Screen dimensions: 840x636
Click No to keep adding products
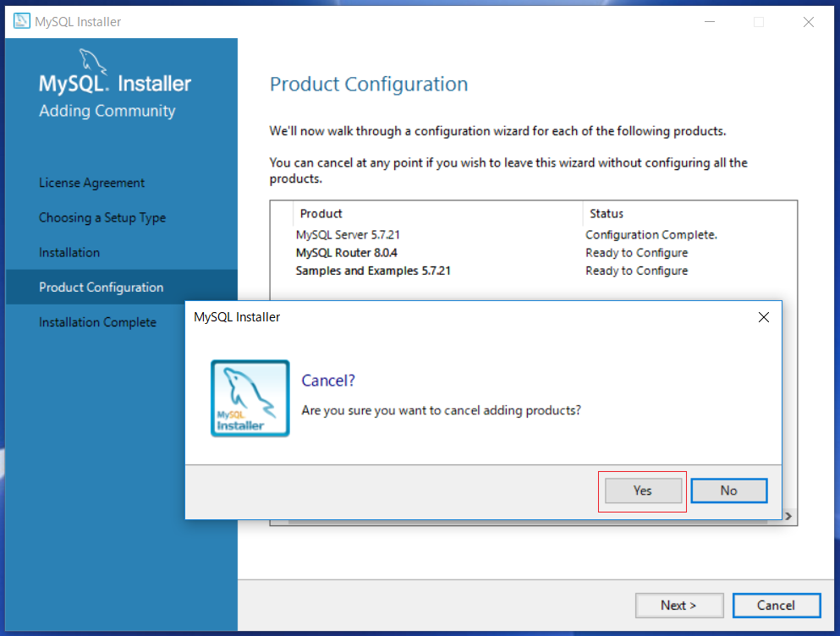point(728,491)
